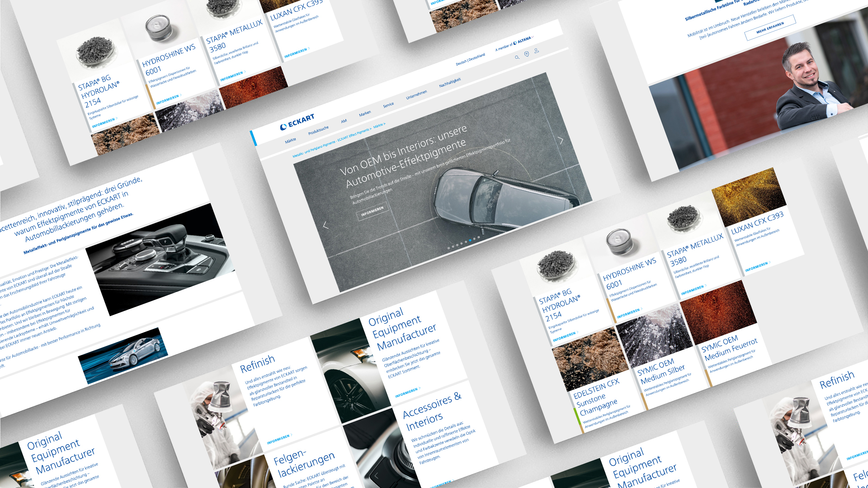Go back with the hero slider left arrow
The width and height of the screenshot is (868, 488).
coord(325,225)
